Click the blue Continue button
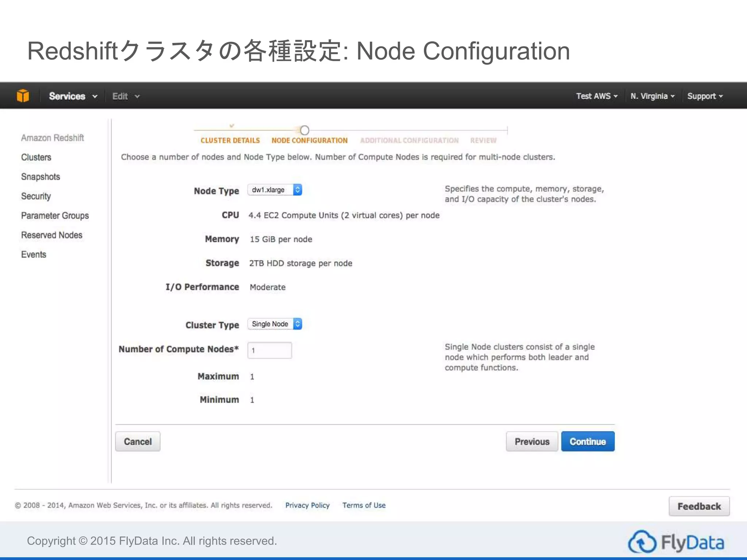Screen dimensions: 747x560 (588, 442)
